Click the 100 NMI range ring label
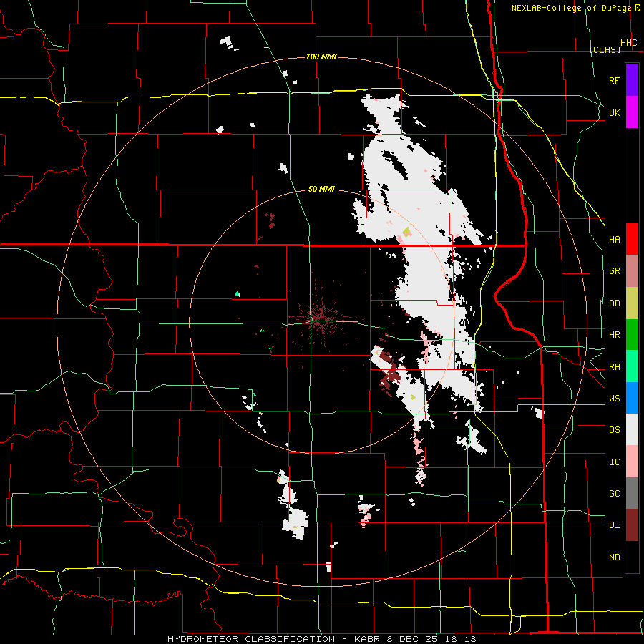 [321, 57]
